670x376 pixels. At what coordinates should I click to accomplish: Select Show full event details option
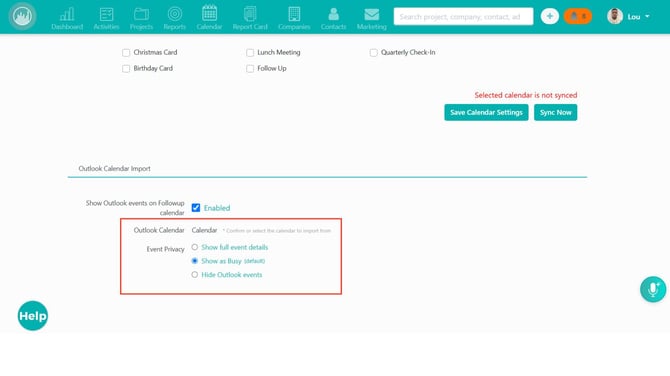[194, 247]
